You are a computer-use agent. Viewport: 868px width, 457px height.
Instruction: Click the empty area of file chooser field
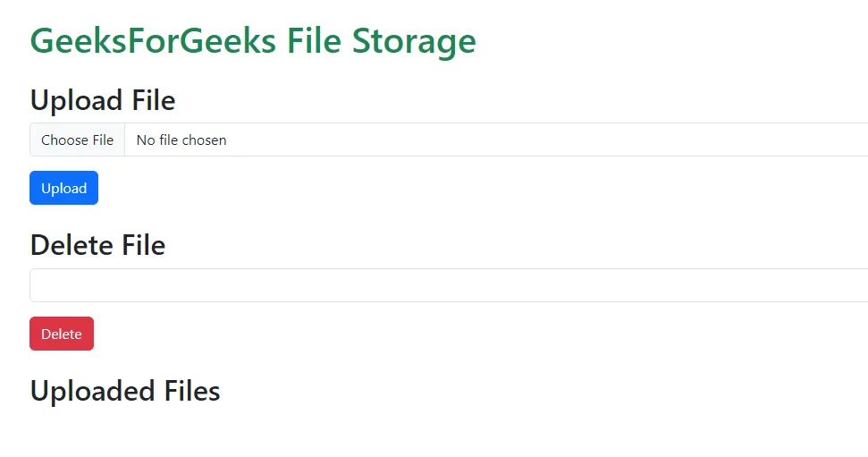[x=536, y=140]
